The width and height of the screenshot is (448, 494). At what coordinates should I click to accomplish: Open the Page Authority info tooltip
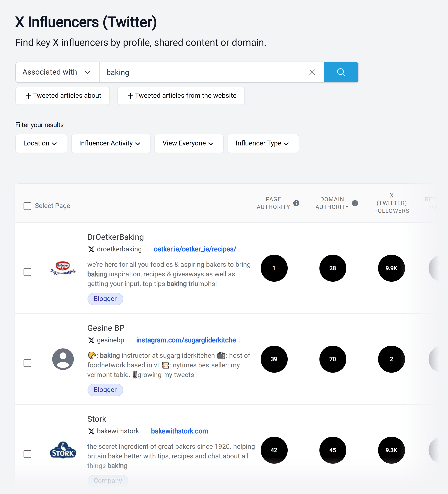pos(296,203)
